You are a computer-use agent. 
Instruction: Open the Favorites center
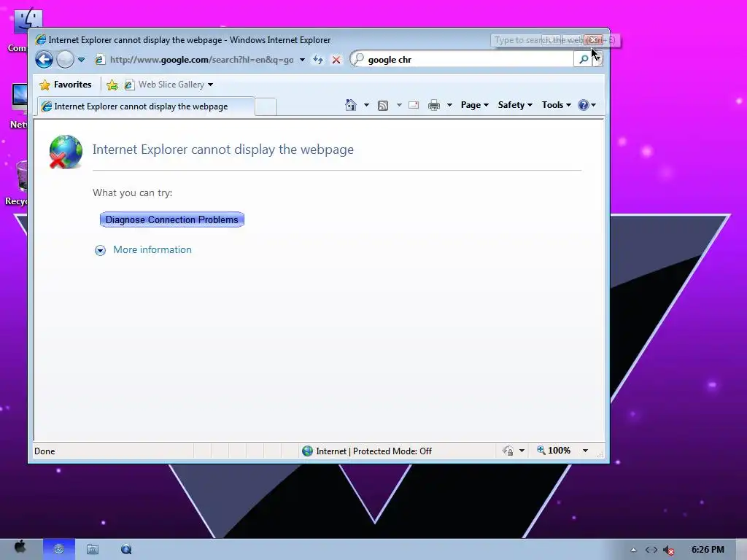pyautogui.click(x=66, y=85)
